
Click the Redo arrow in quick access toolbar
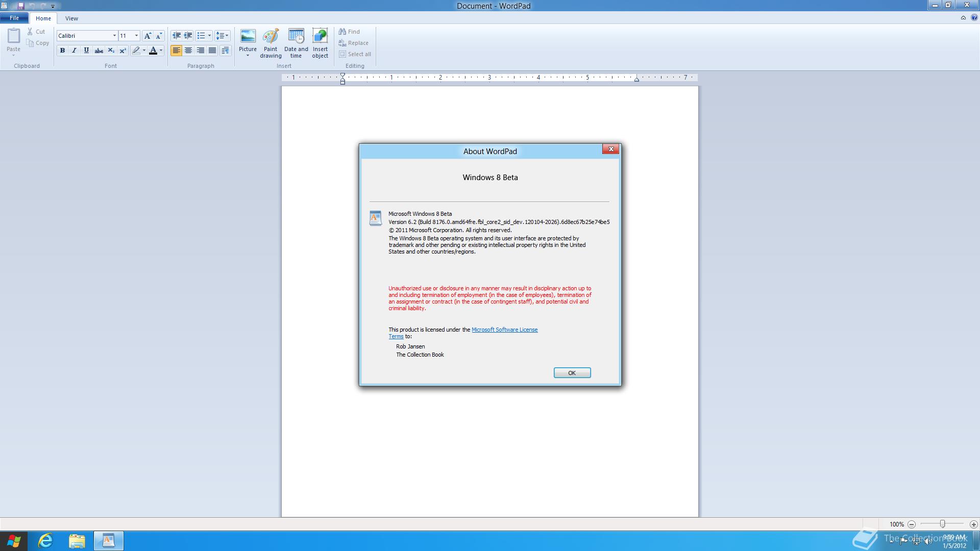[x=43, y=6]
